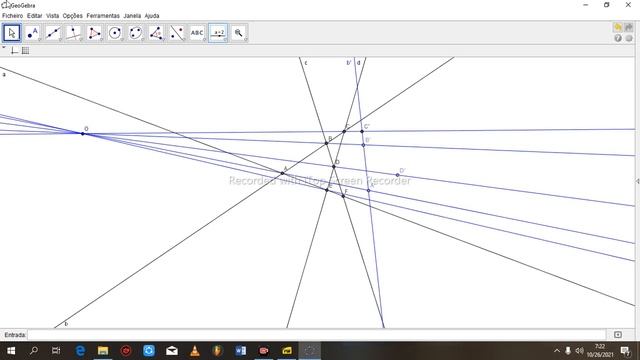
Task: Open the Line tool dropdown arrow
Action: tap(60, 40)
